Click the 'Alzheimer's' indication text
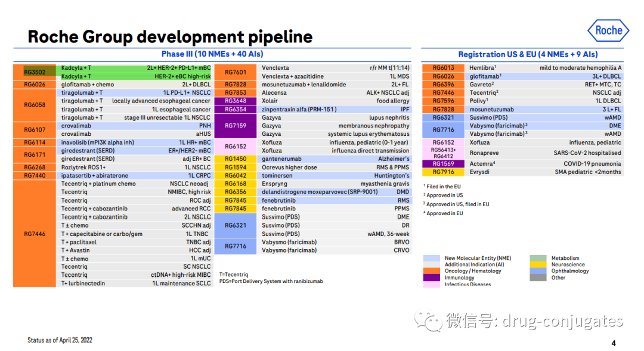Image resolution: width=644 pixels, height=351 pixels. pos(394,159)
